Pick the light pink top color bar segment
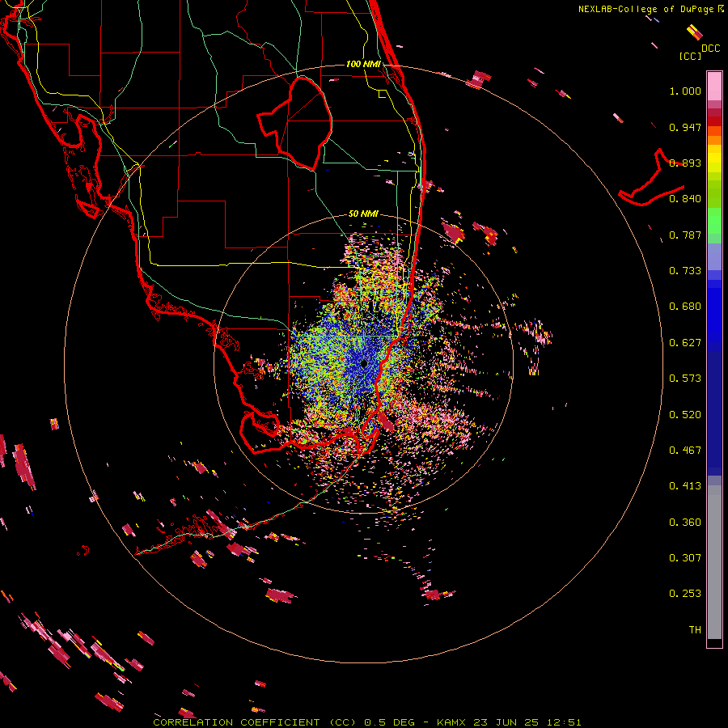The image size is (728, 728). 714,86
